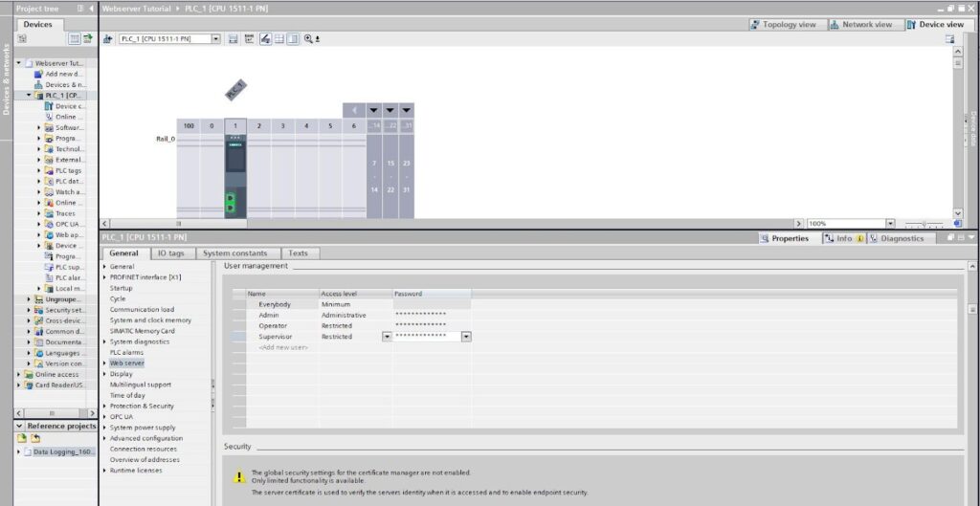The width and height of the screenshot is (980, 506).
Task: Open Supervisor access level dropdown
Action: point(387,337)
